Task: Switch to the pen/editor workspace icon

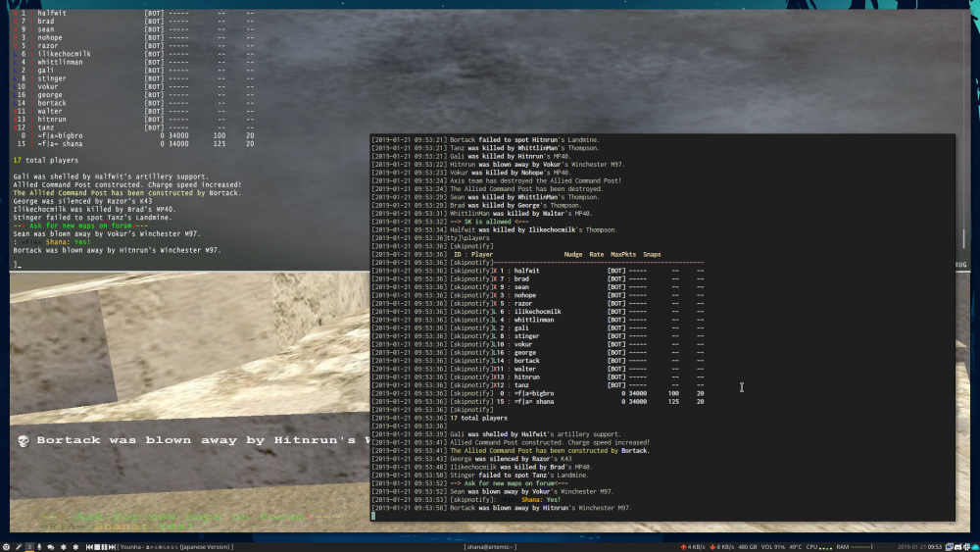Action: coord(19,547)
